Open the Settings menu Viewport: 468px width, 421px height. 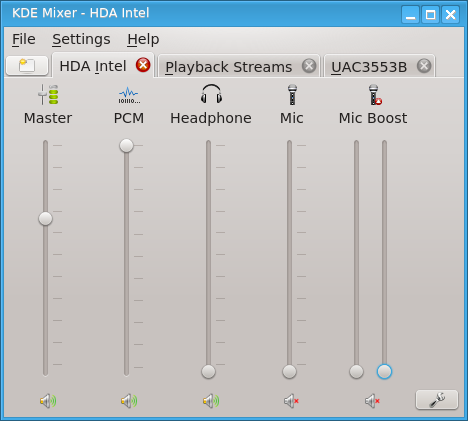[81, 39]
